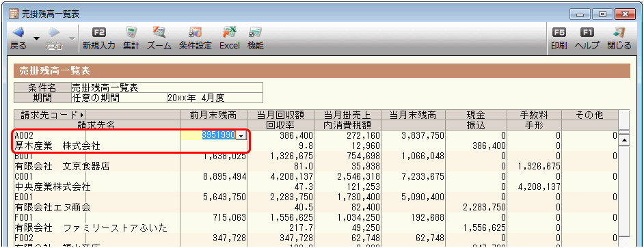Click the 印刷 F5 print icon
644x248 pixels.
coord(559,32)
